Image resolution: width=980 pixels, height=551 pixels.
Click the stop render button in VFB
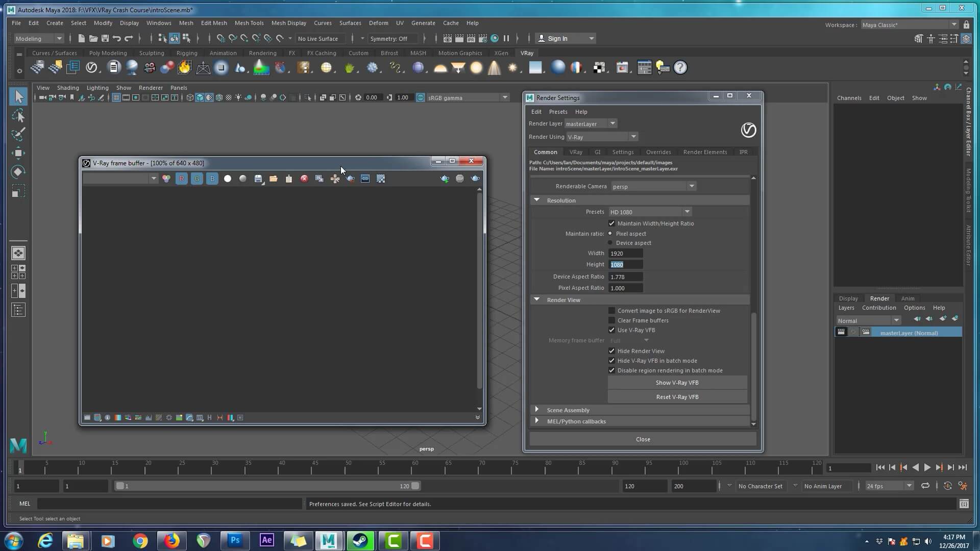tap(460, 179)
